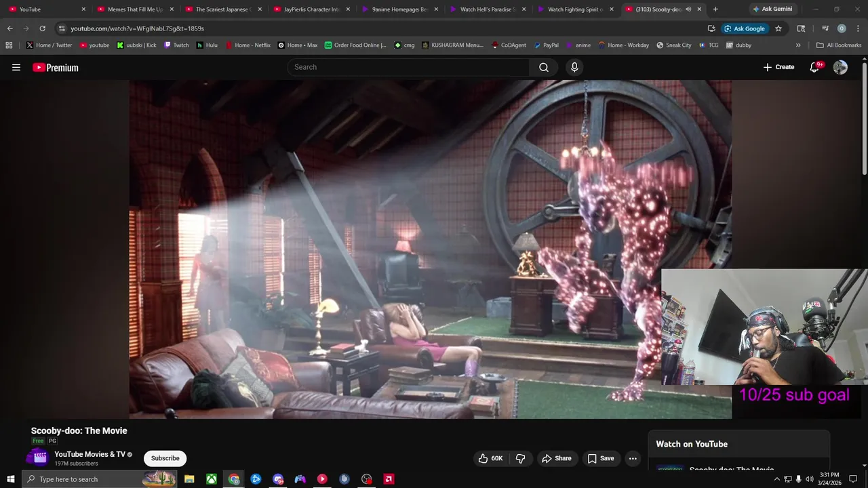This screenshot has height=488, width=868.
Task: Click the Ask Google button in the address bar
Action: [x=744, y=28]
